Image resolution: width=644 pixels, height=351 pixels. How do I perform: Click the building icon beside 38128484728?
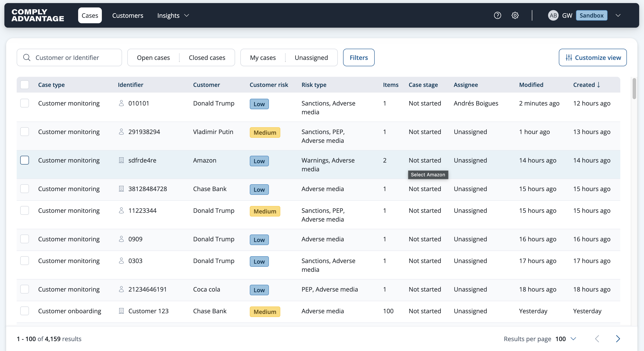(x=121, y=189)
